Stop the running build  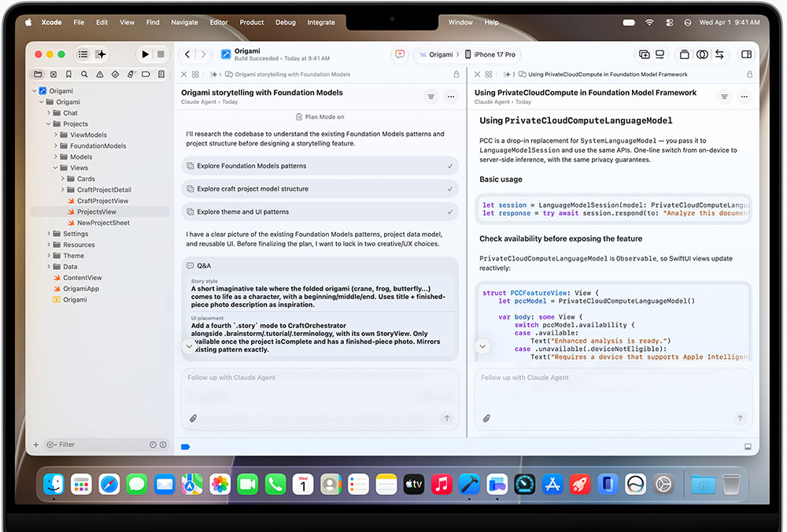point(161,54)
